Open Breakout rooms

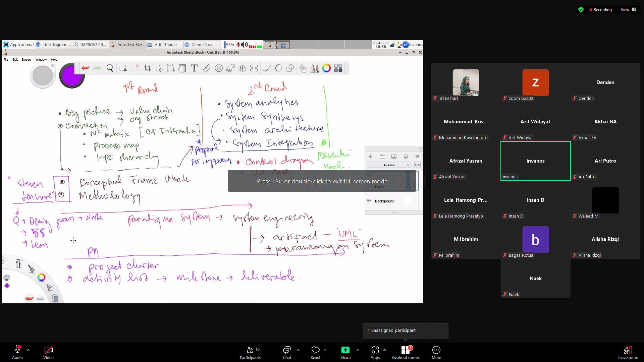pyautogui.click(x=406, y=352)
